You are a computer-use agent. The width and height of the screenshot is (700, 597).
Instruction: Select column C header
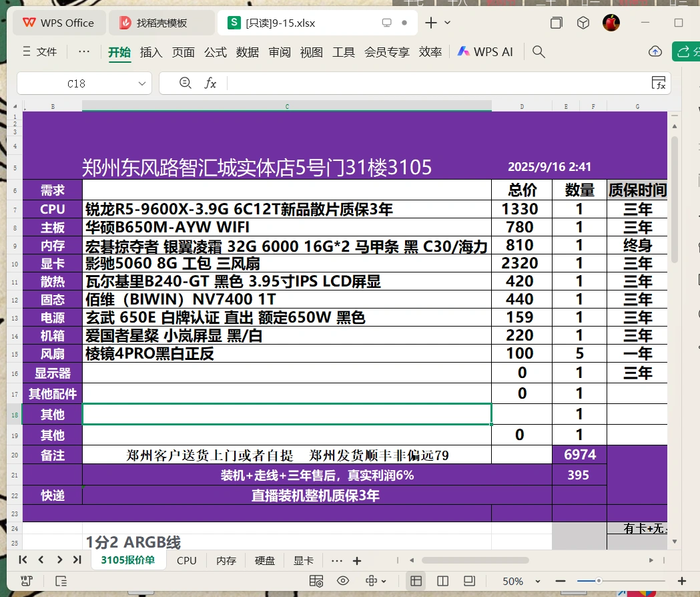point(287,106)
